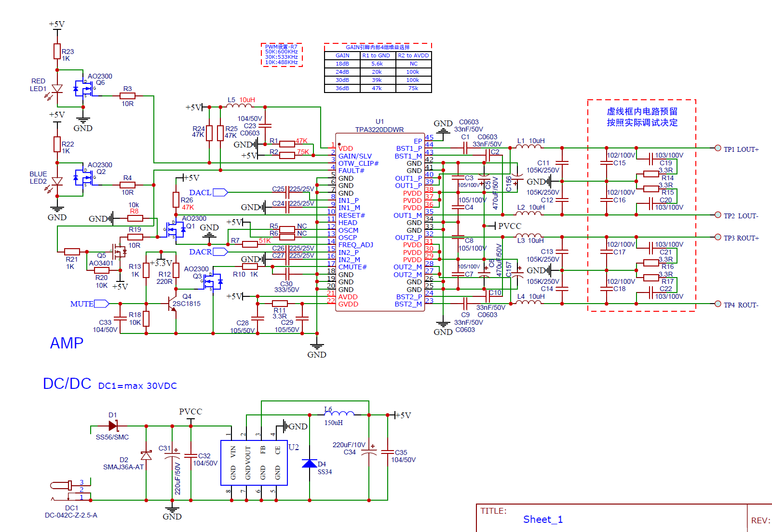Select the Q4 2SC1815 transistor symbol
Screen dimensions: 772x532
pyautogui.click(x=172, y=304)
